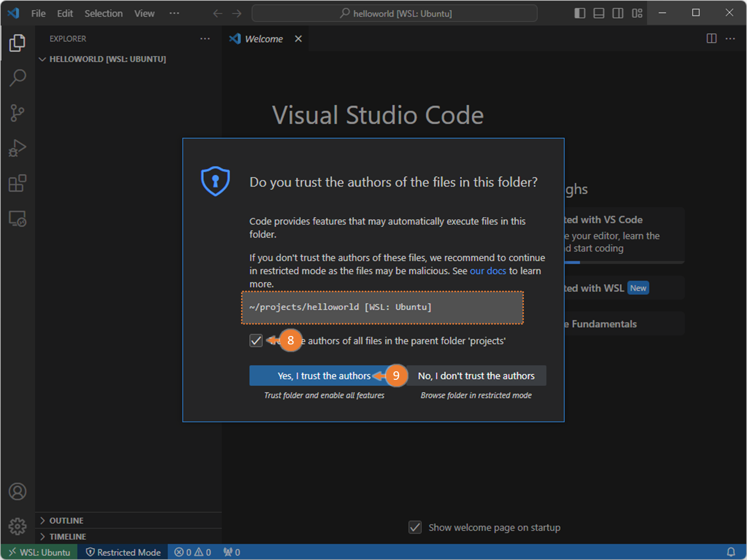Open the File menu

38,13
